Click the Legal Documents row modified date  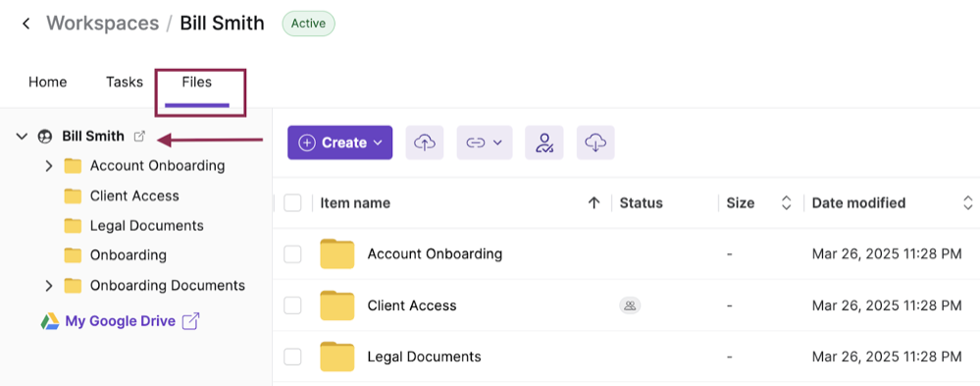coord(886,357)
